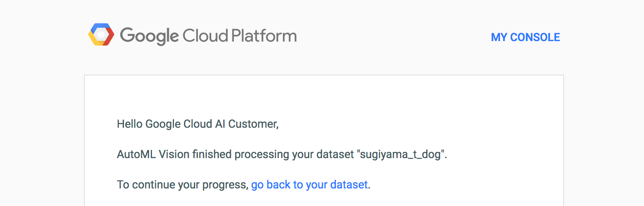Click the "Google" wordmark in the header
Screen dimensions: 644x206
click(x=149, y=36)
